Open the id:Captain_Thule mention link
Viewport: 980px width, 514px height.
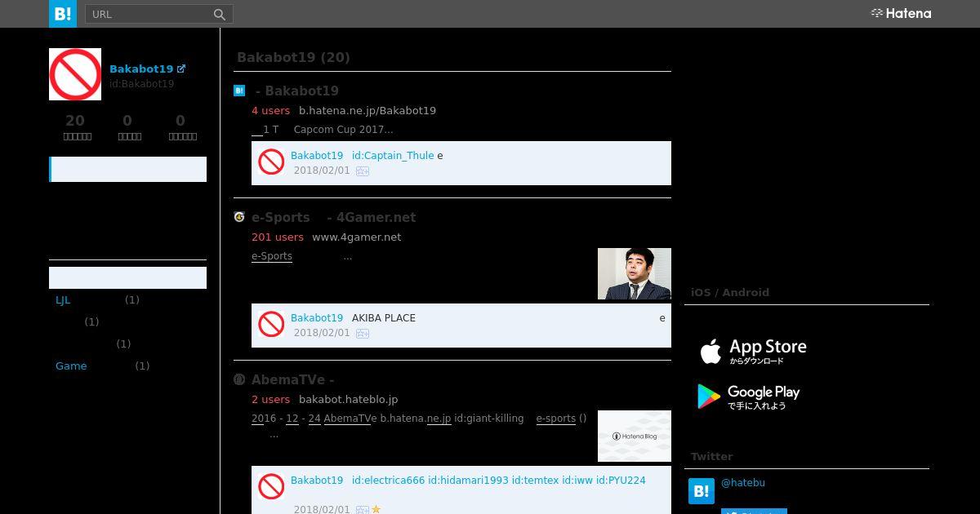[x=393, y=155]
